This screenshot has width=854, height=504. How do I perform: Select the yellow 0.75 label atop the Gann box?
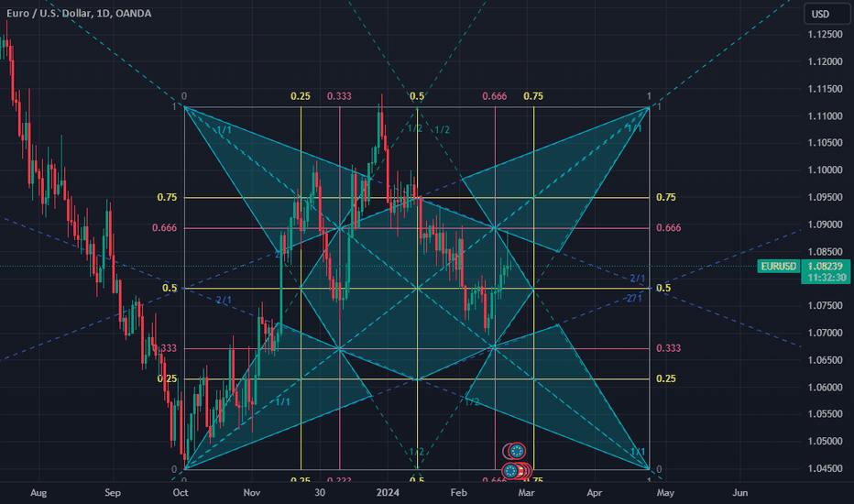point(533,96)
